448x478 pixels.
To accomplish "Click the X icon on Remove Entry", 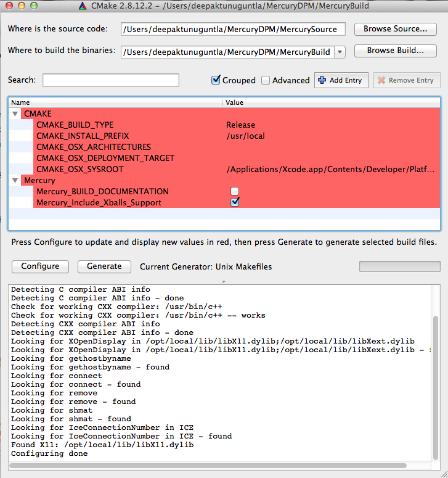I will coord(381,80).
